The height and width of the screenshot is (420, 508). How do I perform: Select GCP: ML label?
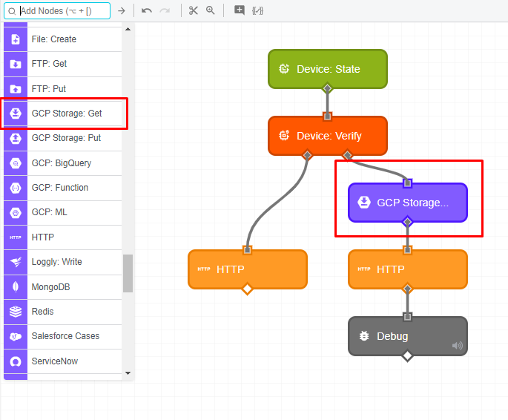pyautogui.click(x=49, y=212)
